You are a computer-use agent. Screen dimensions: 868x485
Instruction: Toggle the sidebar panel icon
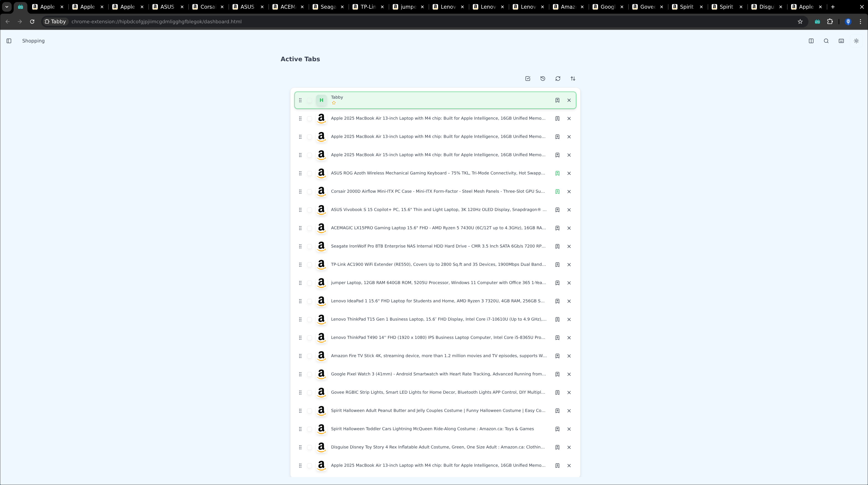pyautogui.click(x=9, y=41)
